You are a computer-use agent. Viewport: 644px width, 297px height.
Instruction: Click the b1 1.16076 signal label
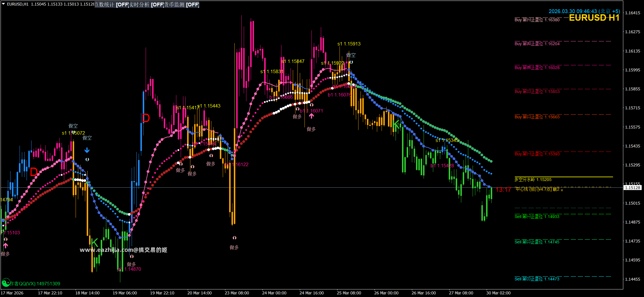pyautogui.click(x=340, y=95)
